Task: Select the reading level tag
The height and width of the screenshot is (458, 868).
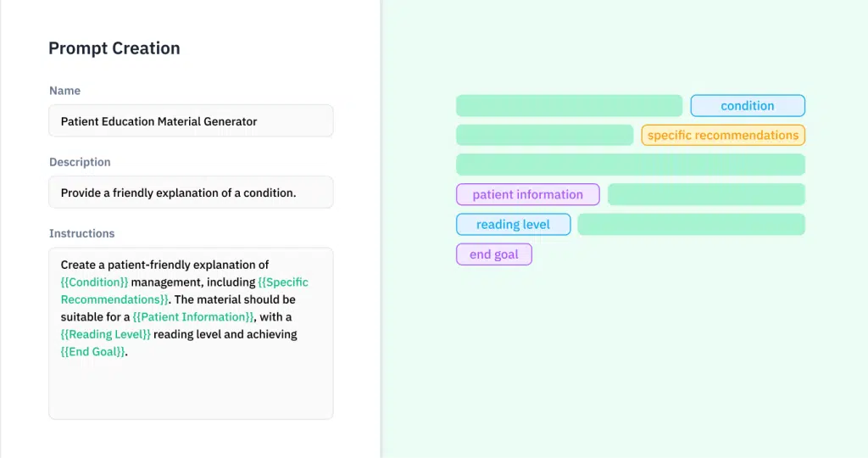Action: (x=513, y=224)
